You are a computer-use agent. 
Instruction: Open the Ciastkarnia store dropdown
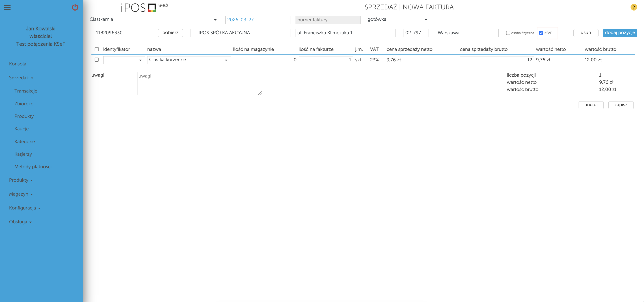[x=154, y=20]
